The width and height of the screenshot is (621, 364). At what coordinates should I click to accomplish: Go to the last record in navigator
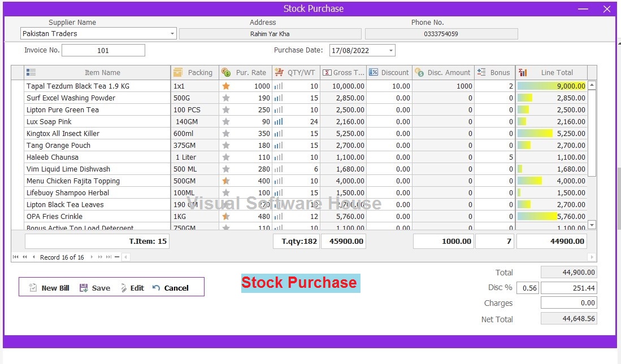pyautogui.click(x=108, y=257)
